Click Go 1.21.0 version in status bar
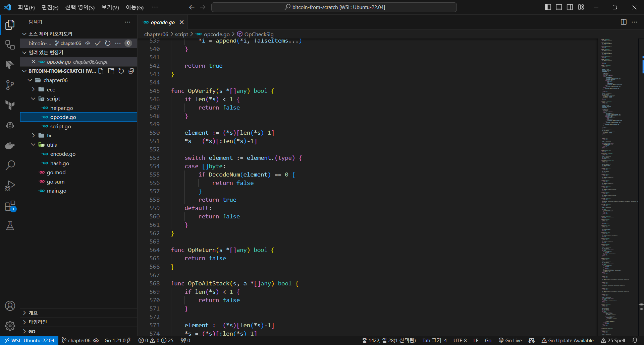The image size is (644, 345). pyautogui.click(x=117, y=340)
